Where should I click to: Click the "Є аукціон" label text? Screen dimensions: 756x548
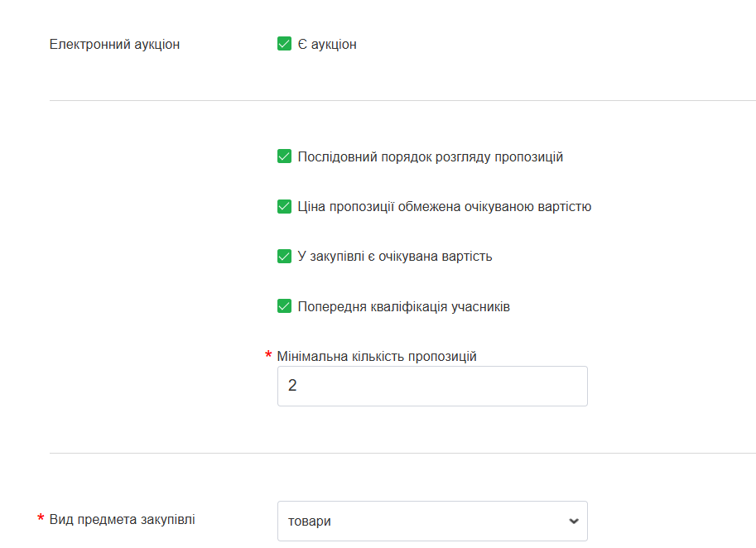click(x=327, y=45)
